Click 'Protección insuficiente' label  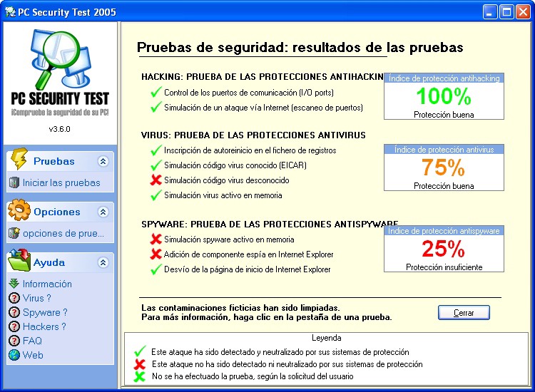click(444, 267)
